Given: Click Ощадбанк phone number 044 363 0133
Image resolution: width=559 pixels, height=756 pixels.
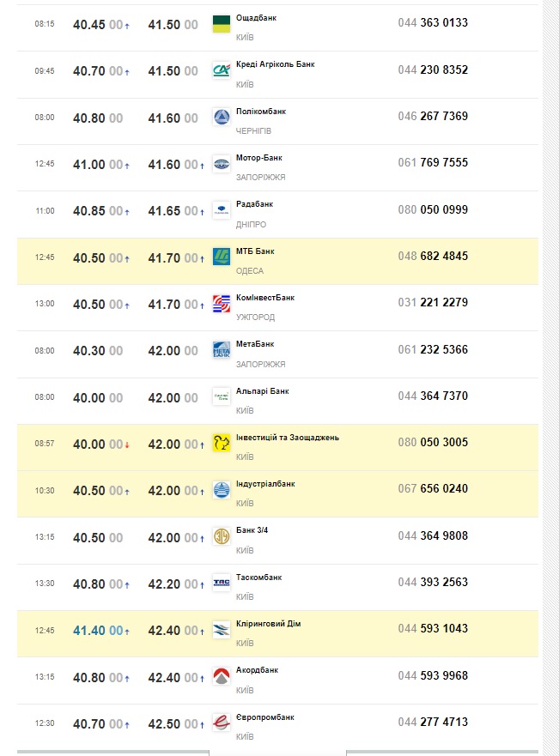Looking at the screenshot, I should 433,23.
